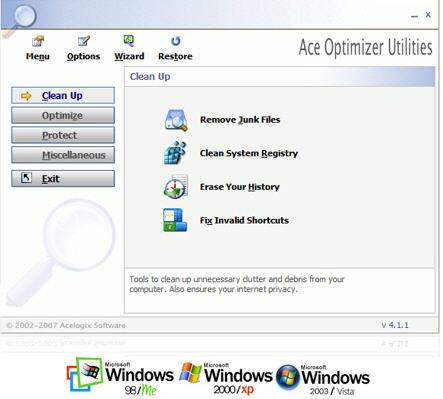Open the Options toolbar icon

pos(83,41)
